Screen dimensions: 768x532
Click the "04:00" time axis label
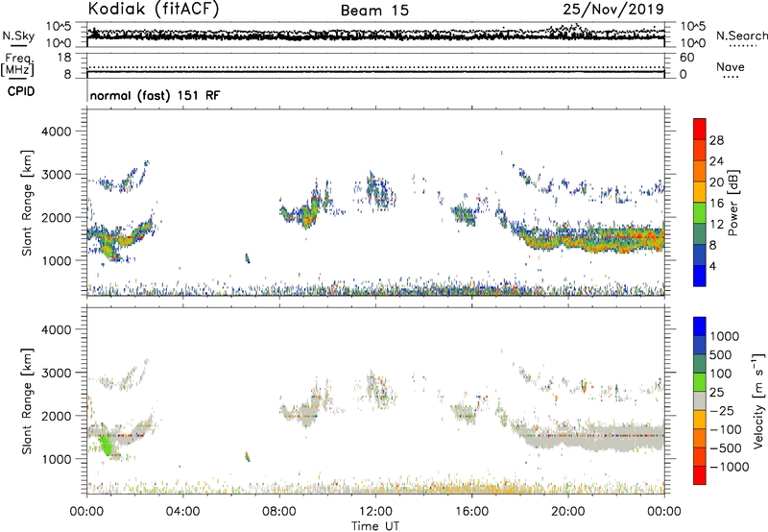point(182,512)
